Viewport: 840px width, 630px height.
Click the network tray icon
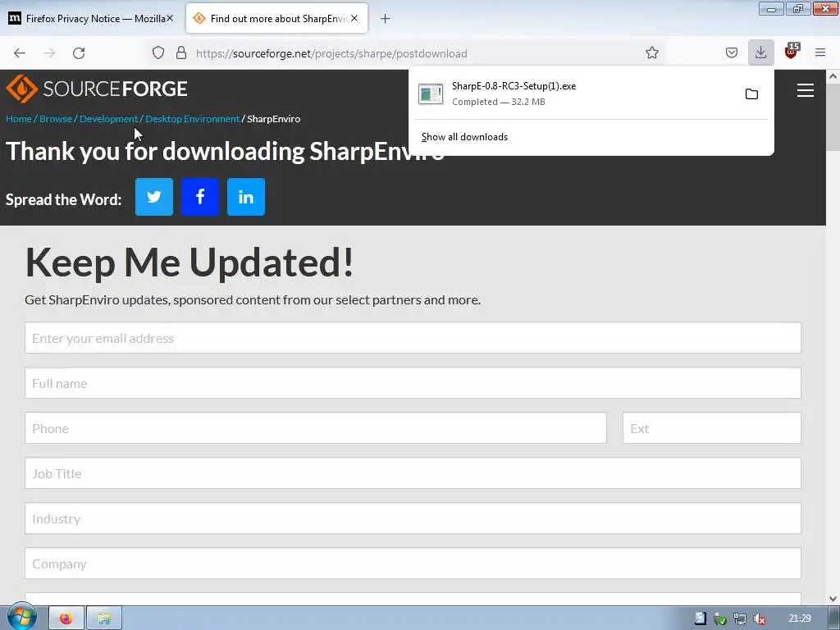coord(740,619)
